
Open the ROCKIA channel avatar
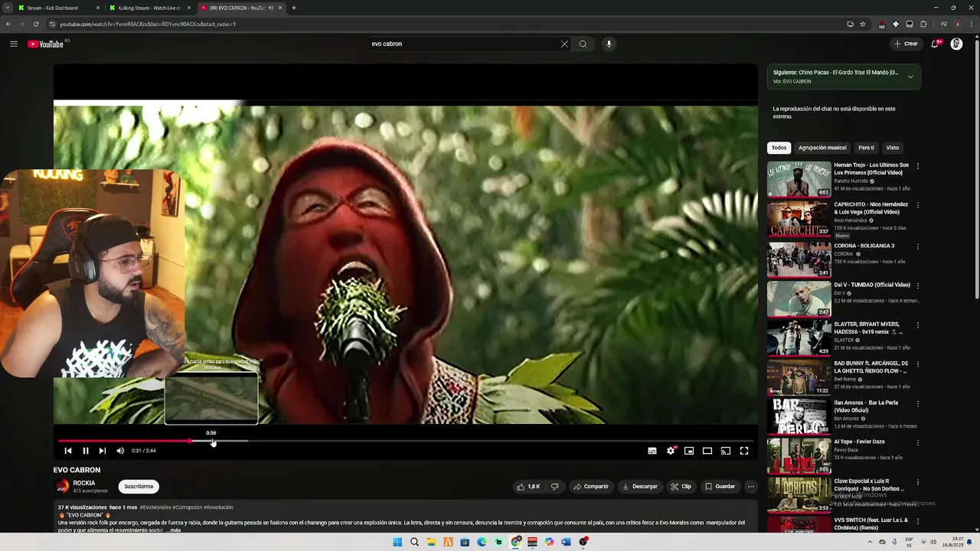coord(61,487)
